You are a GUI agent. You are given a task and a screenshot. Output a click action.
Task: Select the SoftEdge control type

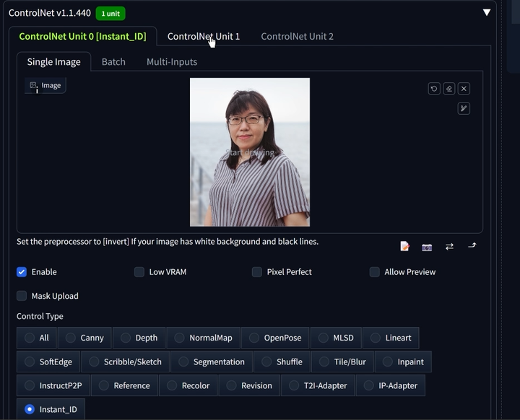48,362
